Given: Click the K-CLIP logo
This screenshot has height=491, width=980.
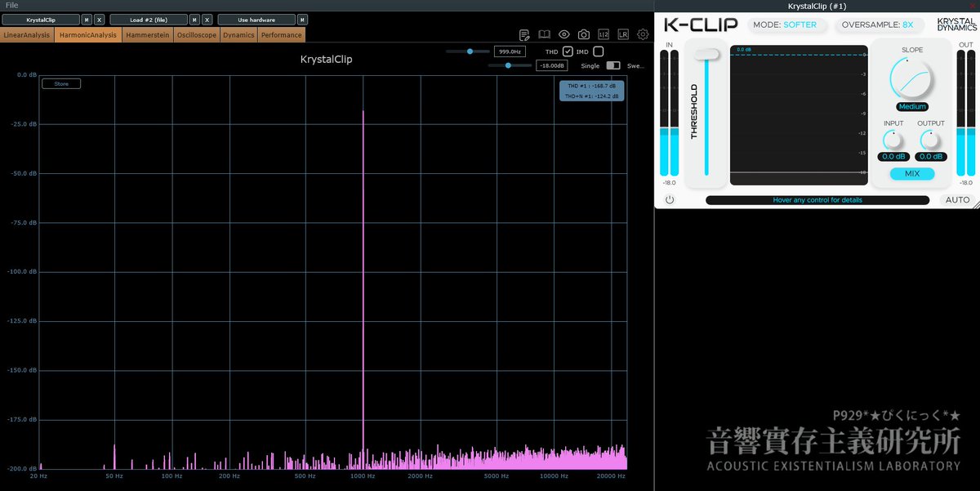Looking at the screenshot, I should click(x=700, y=25).
